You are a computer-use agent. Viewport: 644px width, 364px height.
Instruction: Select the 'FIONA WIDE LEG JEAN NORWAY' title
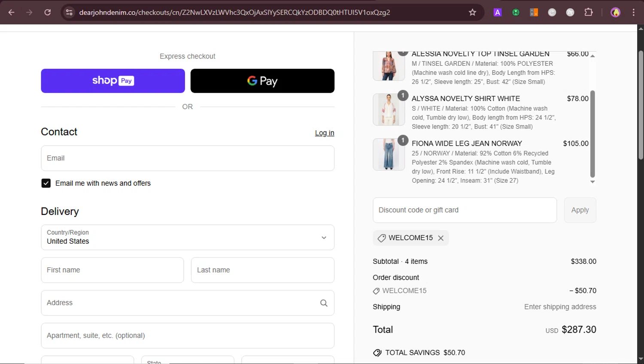pos(467,144)
